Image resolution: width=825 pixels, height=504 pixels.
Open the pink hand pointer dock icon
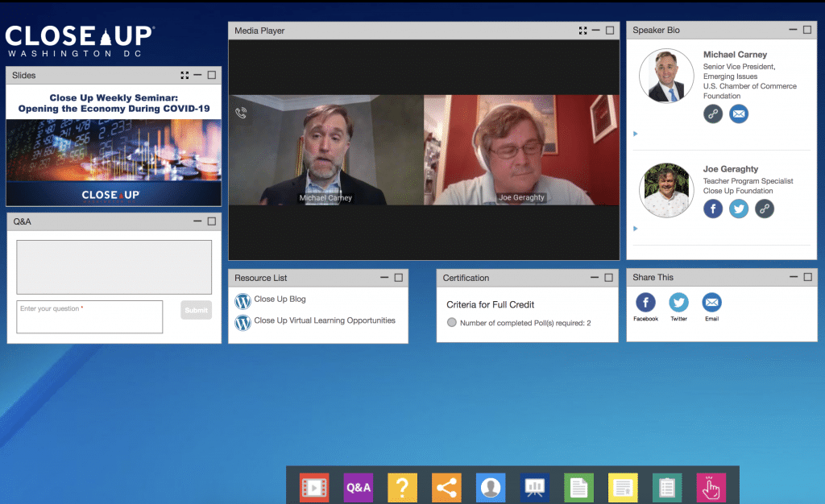pos(711,488)
